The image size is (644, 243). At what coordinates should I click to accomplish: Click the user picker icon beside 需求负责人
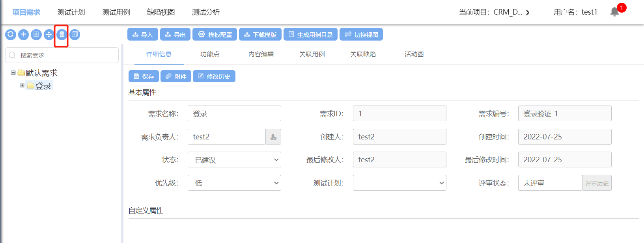273,137
